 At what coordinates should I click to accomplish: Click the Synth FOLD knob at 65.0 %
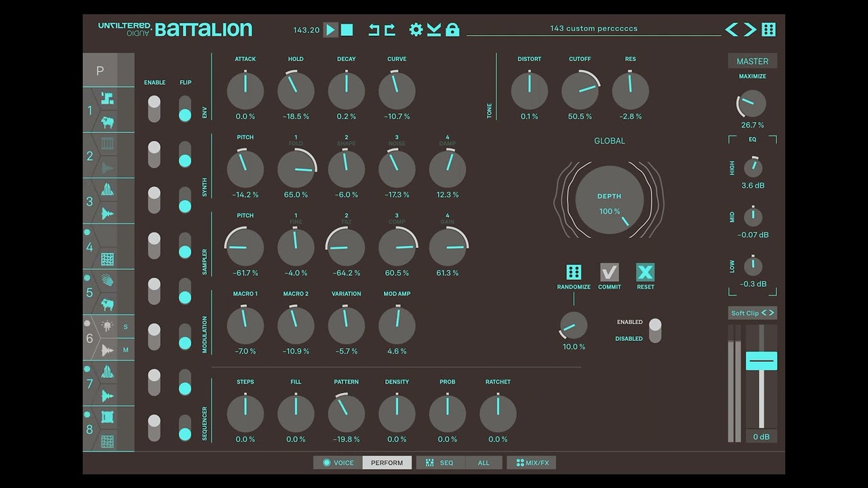coord(296,169)
